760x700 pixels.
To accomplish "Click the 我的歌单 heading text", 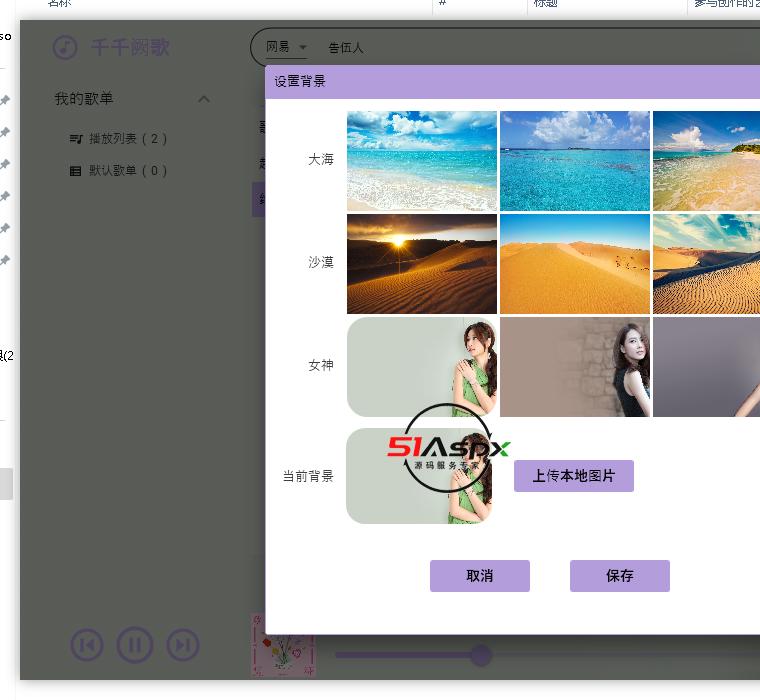I will (x=84, y=99).
